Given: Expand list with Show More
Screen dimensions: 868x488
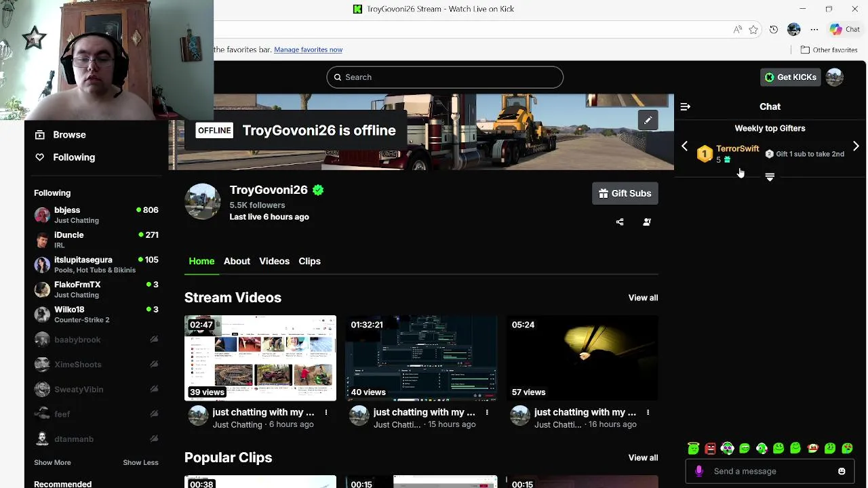Looking at the screenshot, I should coord(52,462).
